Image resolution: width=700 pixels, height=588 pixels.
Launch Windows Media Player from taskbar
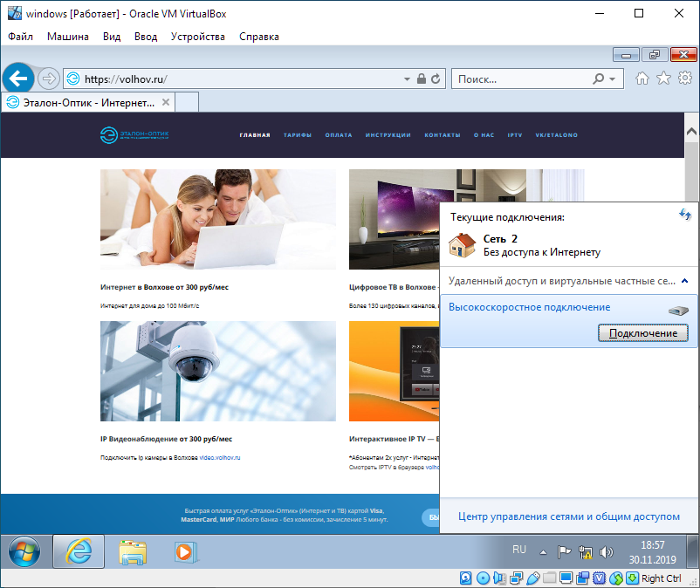click(x=183, y=552)
